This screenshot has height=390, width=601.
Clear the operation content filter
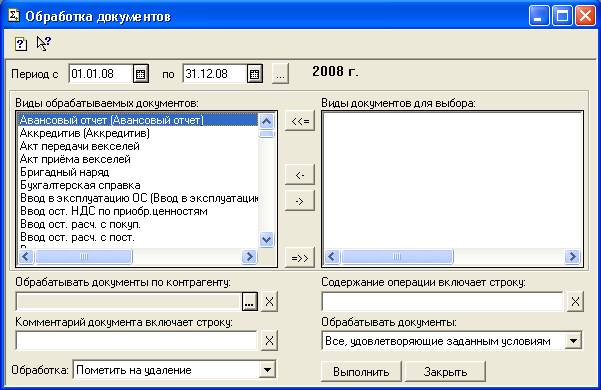575,302
